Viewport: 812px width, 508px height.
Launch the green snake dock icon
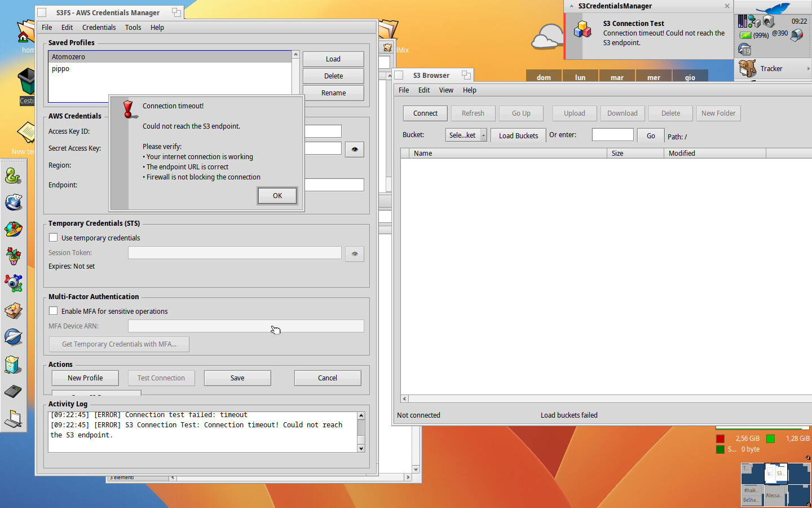(13, 176)
